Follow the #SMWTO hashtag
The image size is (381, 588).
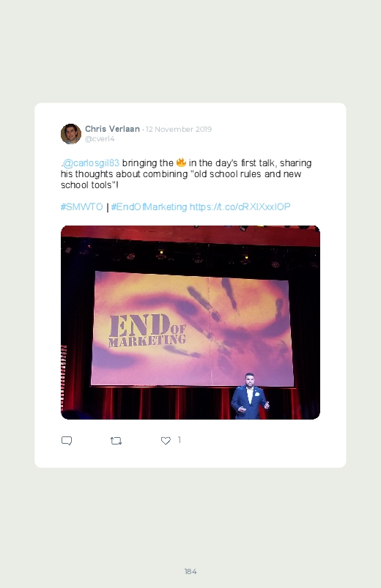tap(81, 207)
